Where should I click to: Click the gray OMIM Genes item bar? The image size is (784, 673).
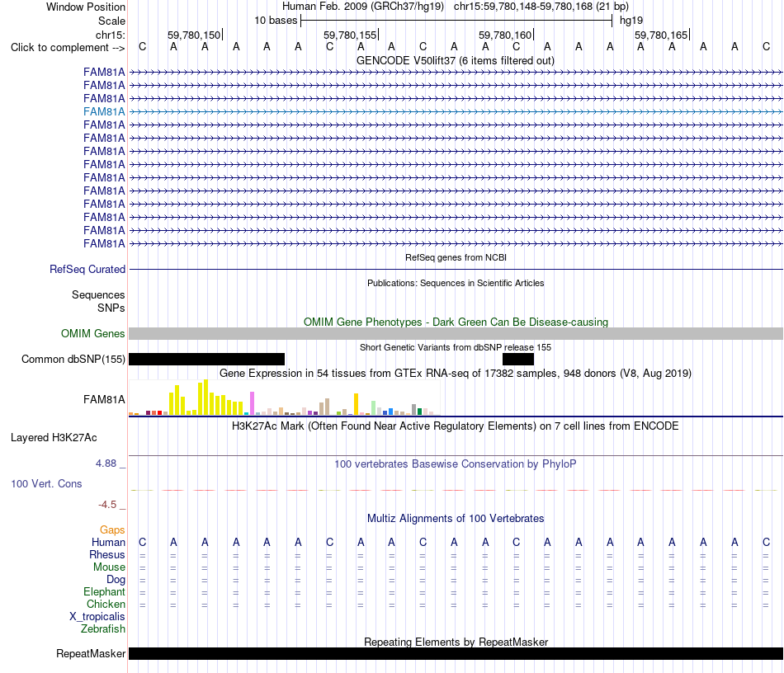[x=456, y=334]
